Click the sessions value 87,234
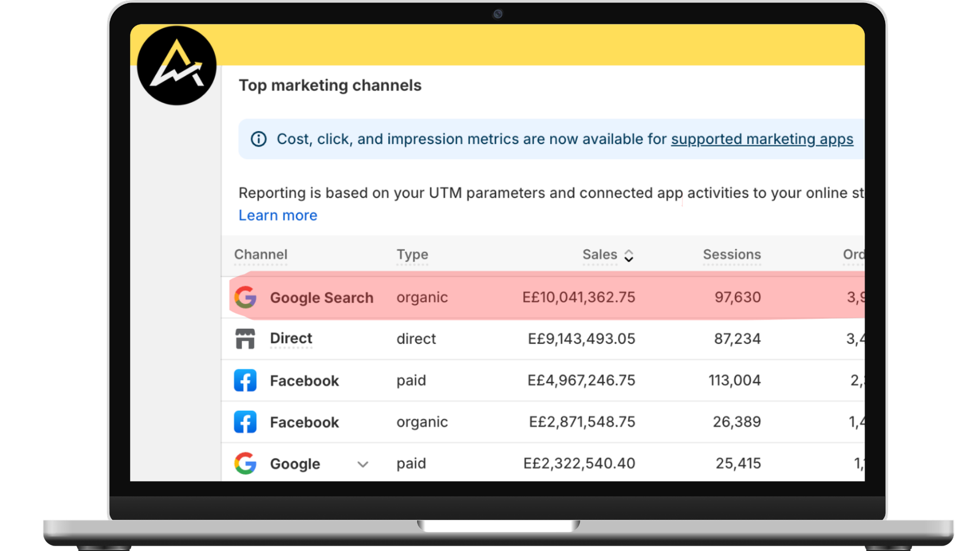This screenshot has height=551, width=980. coord(737,339)
